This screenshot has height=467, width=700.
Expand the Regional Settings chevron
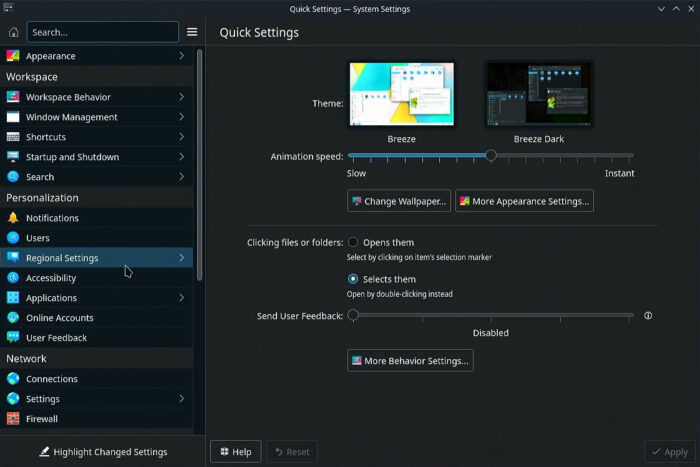click(182, 258)
